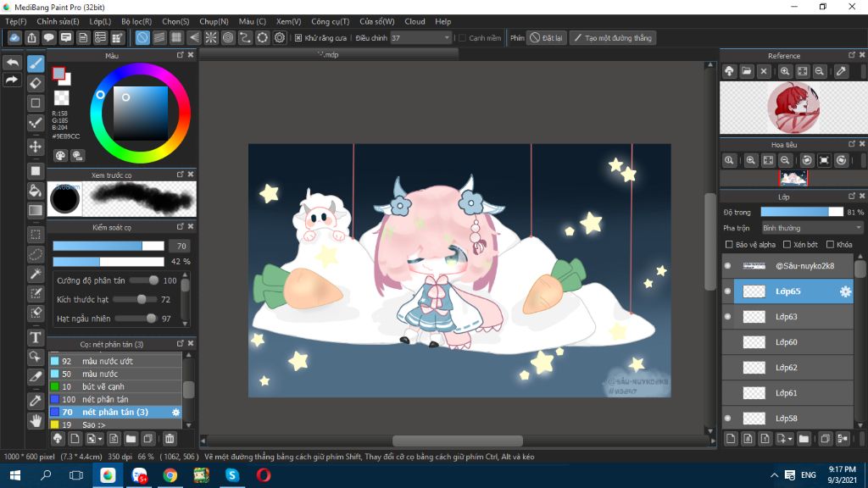Open the Tệp(F) menu
This screenshot has height=488, width=868.
(x=15, y=21)
